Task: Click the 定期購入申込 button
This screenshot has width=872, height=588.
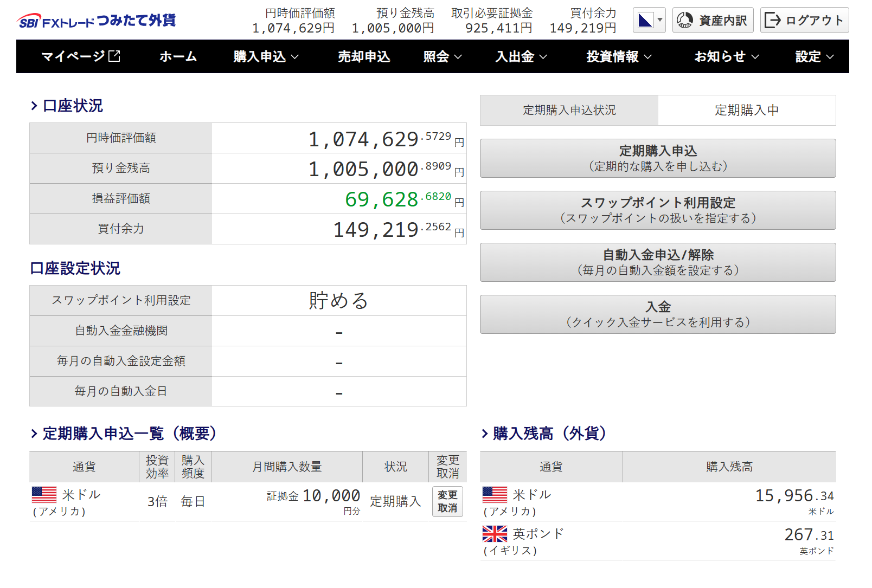Action: pos(657,158)
